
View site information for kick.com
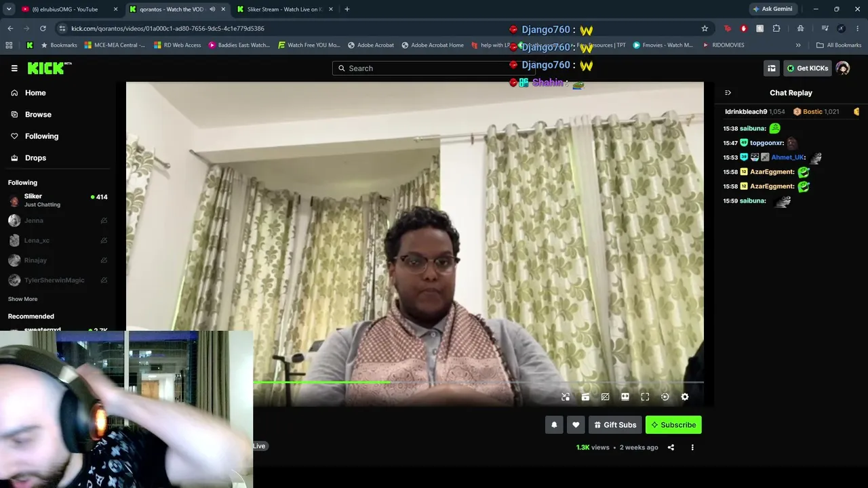[62, 28]
